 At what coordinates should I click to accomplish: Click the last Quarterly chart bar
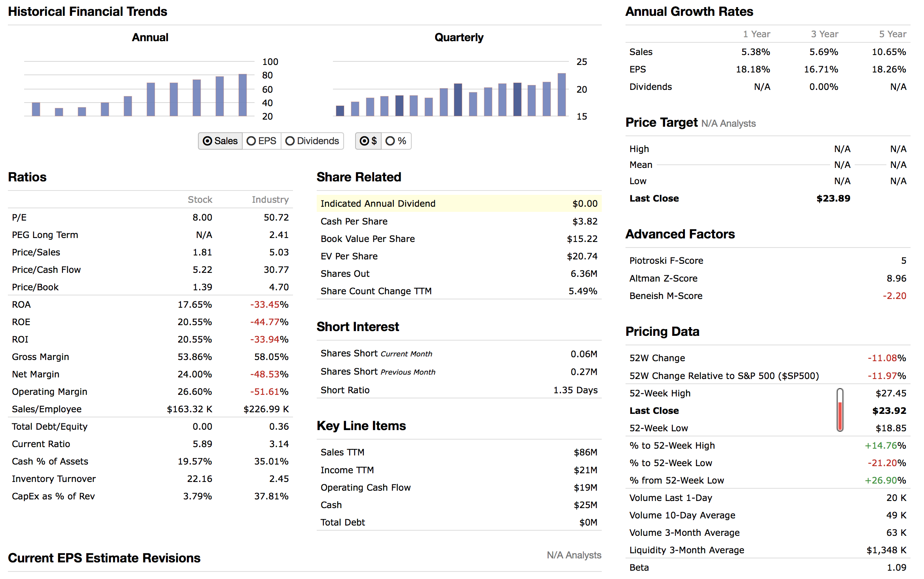[x=561, y=95]
